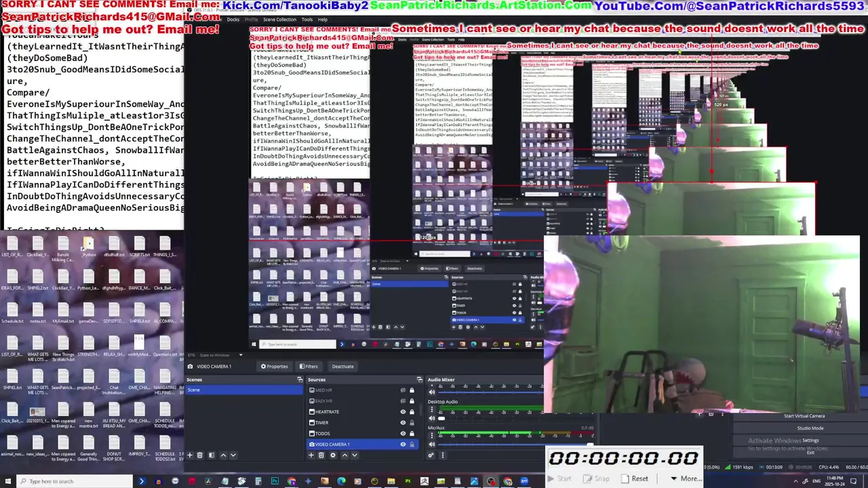Open OBS Settings button

coord(810,440)
